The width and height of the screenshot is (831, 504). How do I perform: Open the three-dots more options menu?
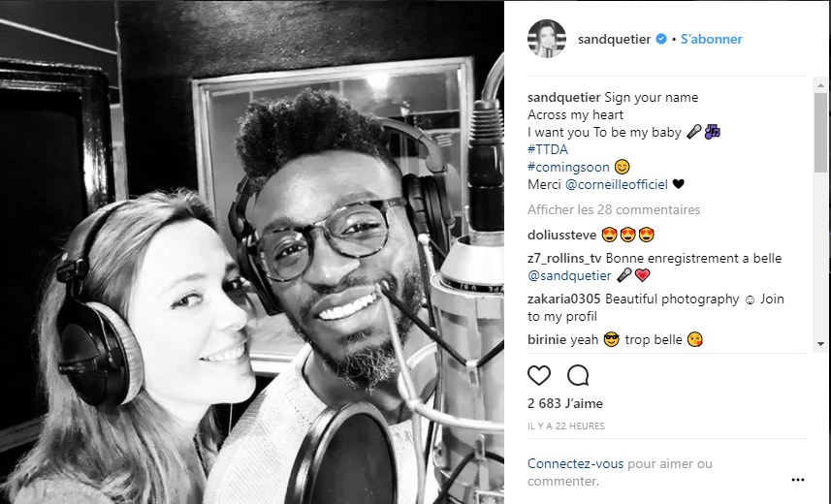(798, 480)
